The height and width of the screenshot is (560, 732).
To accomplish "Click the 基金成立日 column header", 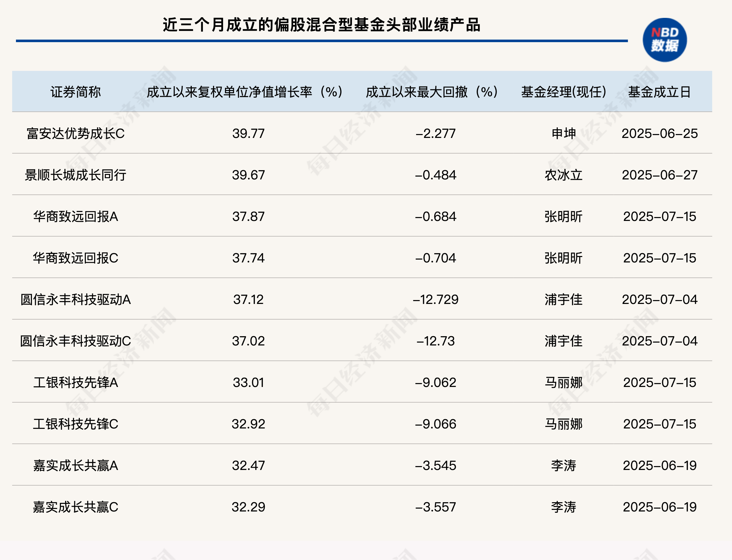I will (x=659, y=92).
